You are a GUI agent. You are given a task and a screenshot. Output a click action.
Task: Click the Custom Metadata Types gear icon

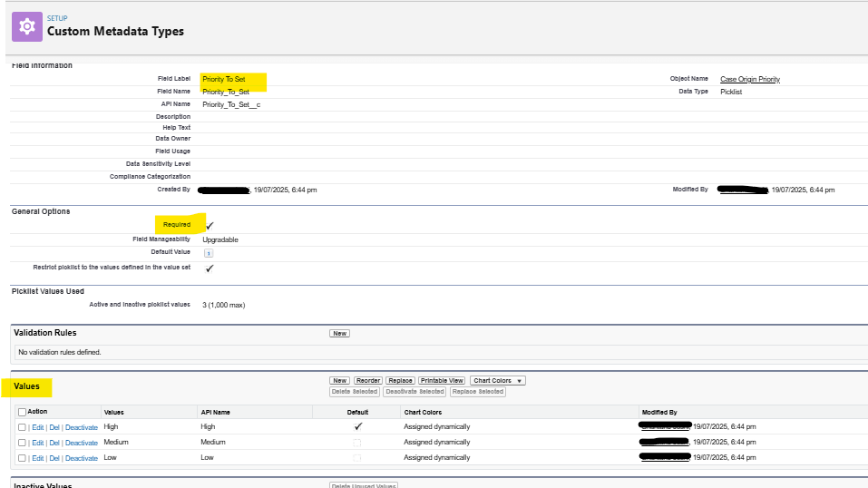pyautogui.click(x=26, y=26)
